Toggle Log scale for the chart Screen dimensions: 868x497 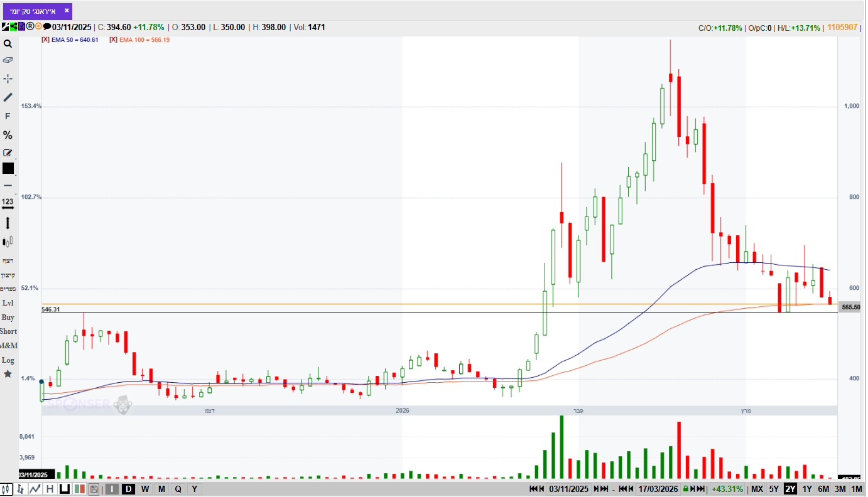[8, 360]
